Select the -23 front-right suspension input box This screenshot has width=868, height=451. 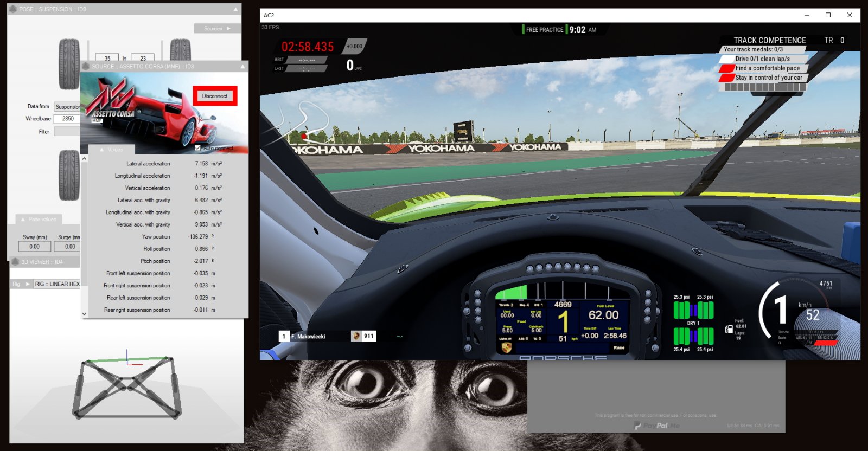tap(142, 58)
